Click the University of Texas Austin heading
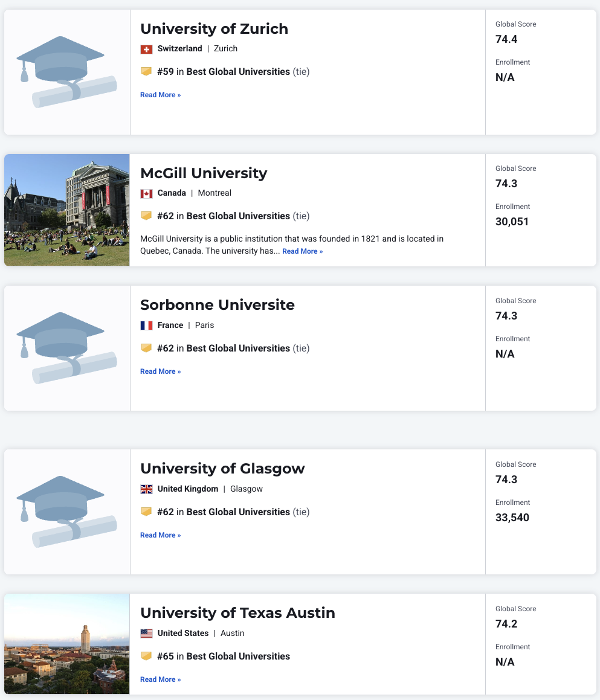The image size is (600, 700). 237,613
